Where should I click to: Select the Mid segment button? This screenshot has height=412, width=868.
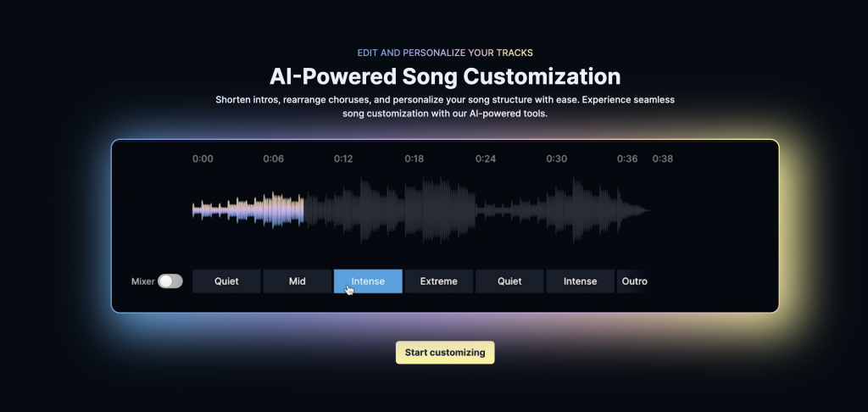(298, 281)
